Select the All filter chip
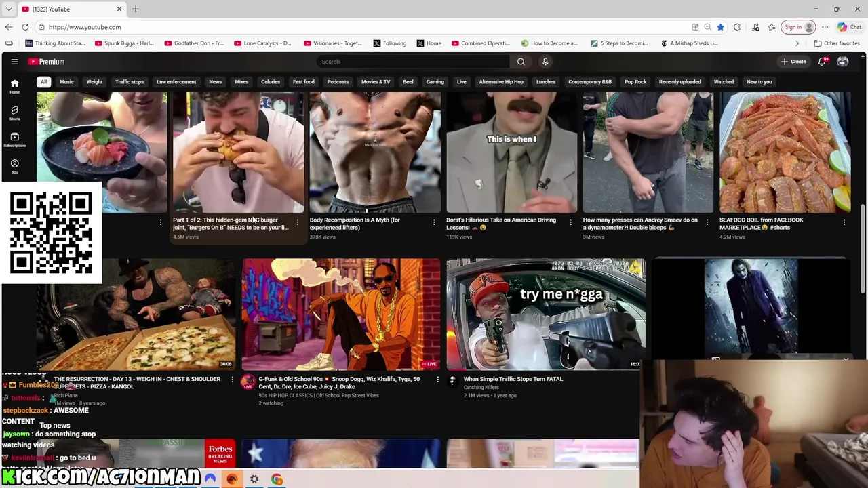This screenshot has height=488, width=868. click(43, 82)
